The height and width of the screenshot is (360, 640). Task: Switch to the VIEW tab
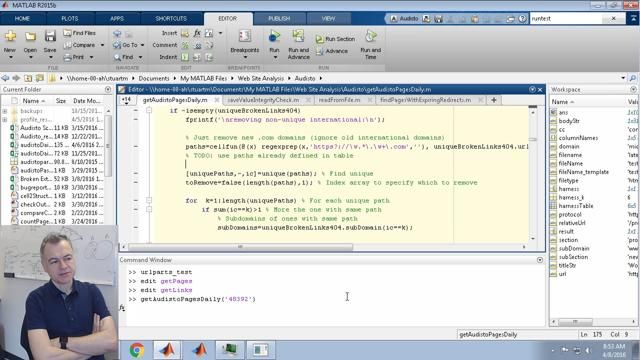coord(328,19)
